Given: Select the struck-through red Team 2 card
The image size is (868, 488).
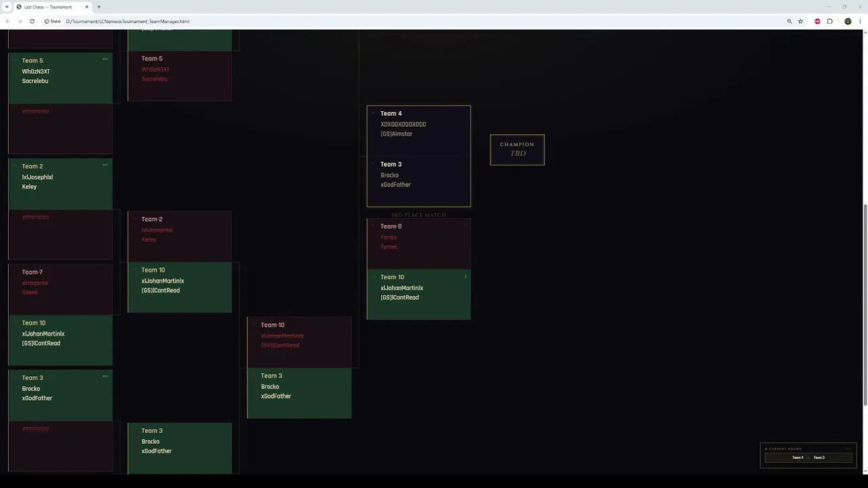Looking at the screenshot, I should (180, 237).
